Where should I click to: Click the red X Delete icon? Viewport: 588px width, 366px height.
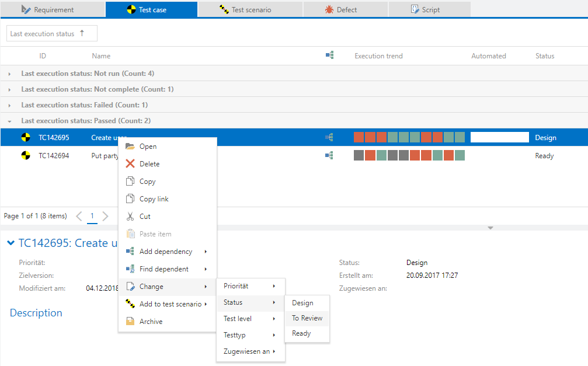pos(130,164)
